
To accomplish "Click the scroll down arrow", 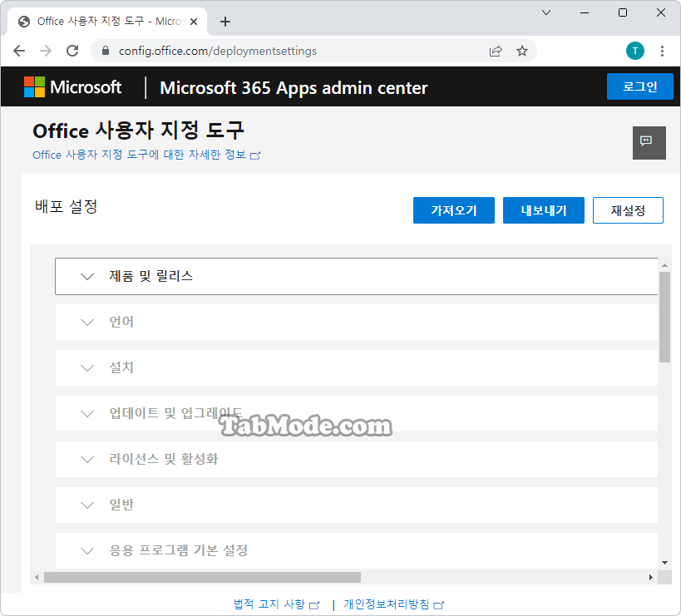I will point(664,563).
